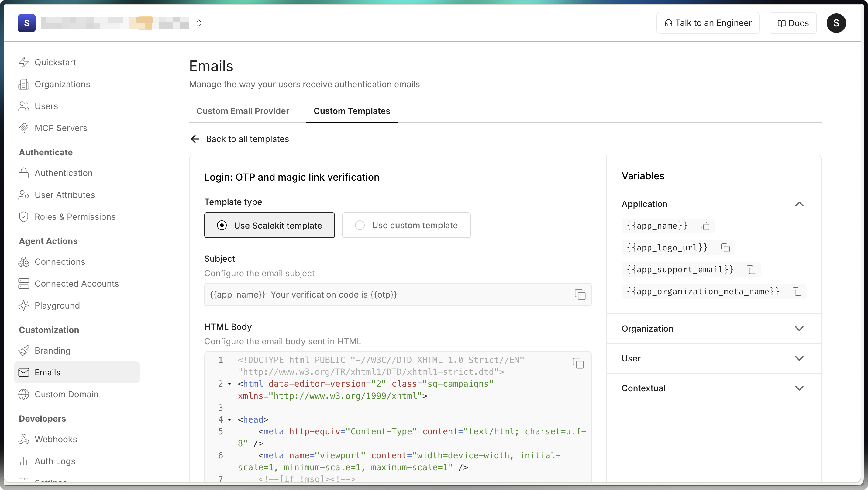Open Branding in the sidebar
The width and height of the screenshot is (868, 490).
(x=52, y=350)
